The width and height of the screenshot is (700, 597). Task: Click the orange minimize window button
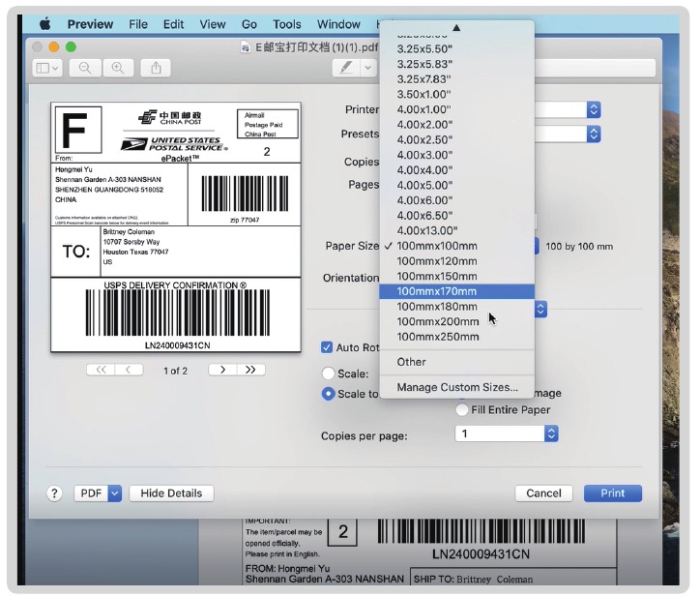pyautogui.click(x=54, y=46)
